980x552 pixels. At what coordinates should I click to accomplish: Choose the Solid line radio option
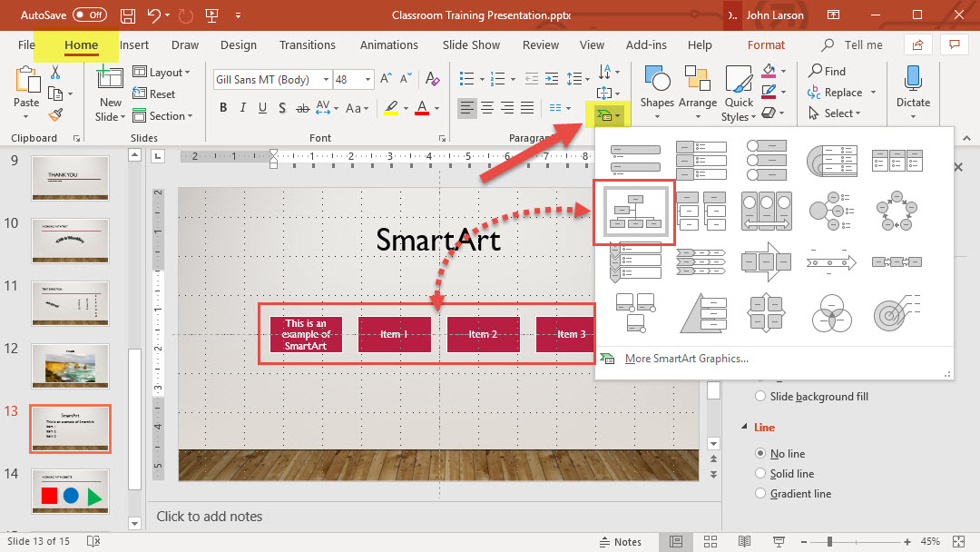(760, 474)
